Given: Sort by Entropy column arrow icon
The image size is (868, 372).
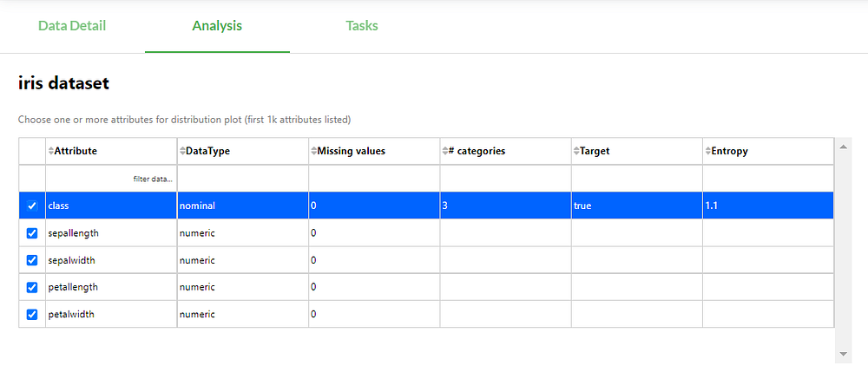Looking at the screenshot, I should pyautogui.click(x=707, y=151).
